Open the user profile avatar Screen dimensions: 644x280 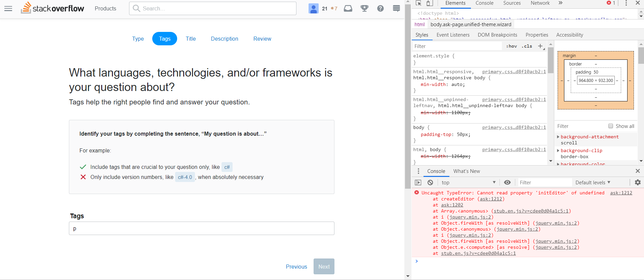click(313, 8)
